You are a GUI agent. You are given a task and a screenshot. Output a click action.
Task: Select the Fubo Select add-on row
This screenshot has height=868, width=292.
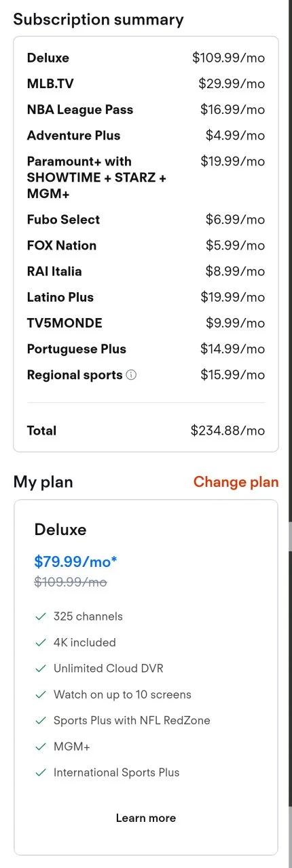click(x=146, y=220)
